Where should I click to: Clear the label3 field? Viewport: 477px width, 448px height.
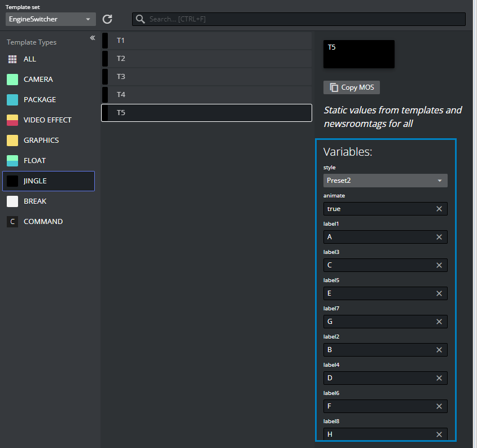[439, 265]
